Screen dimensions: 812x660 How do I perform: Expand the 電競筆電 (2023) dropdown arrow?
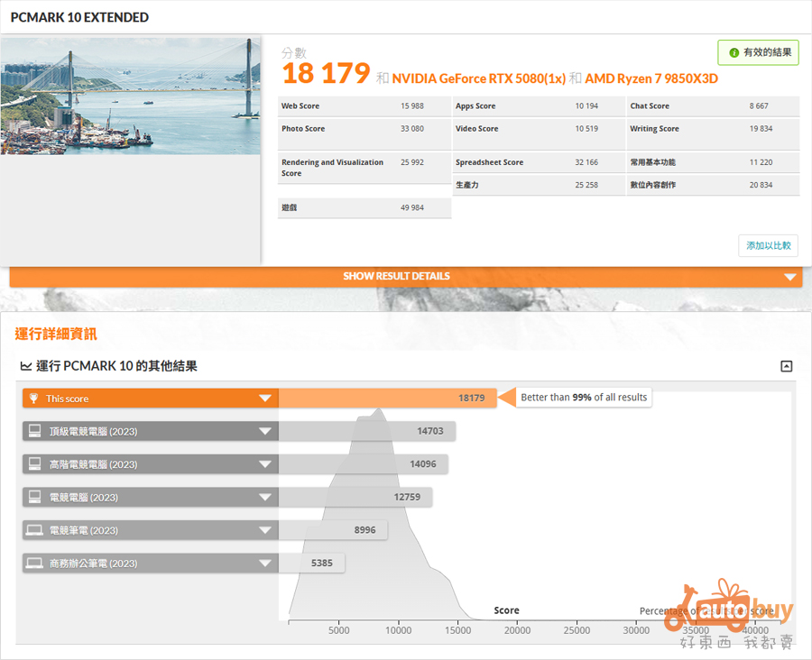[x=265, y=530]
